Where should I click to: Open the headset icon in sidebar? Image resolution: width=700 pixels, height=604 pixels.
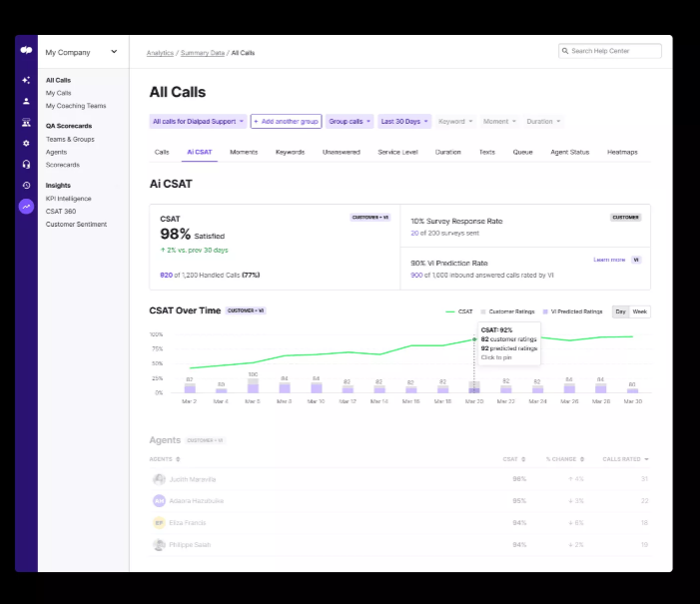coord(26,164)
